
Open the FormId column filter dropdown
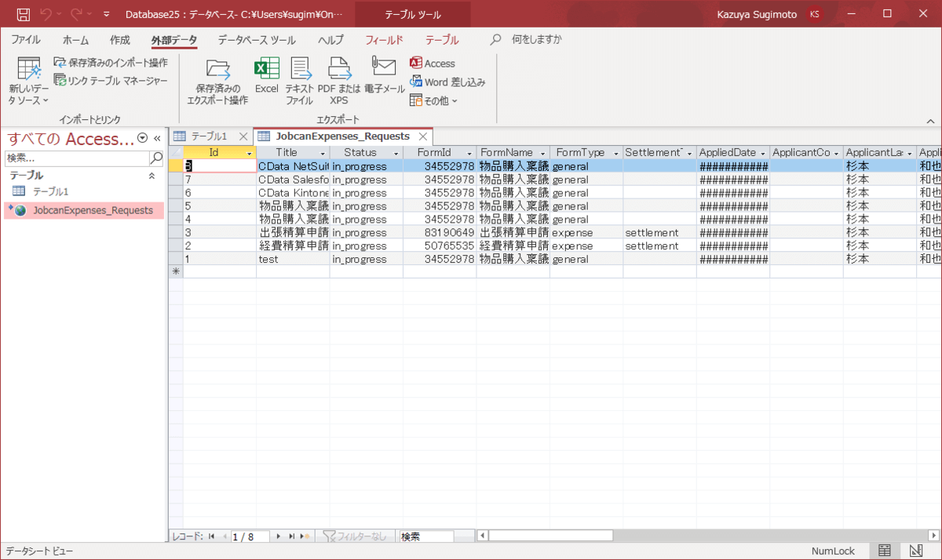(x=469, y=153)
